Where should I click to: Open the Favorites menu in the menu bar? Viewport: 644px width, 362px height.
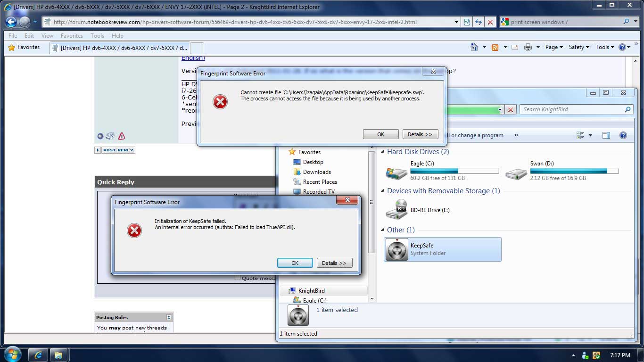point(72,35)
